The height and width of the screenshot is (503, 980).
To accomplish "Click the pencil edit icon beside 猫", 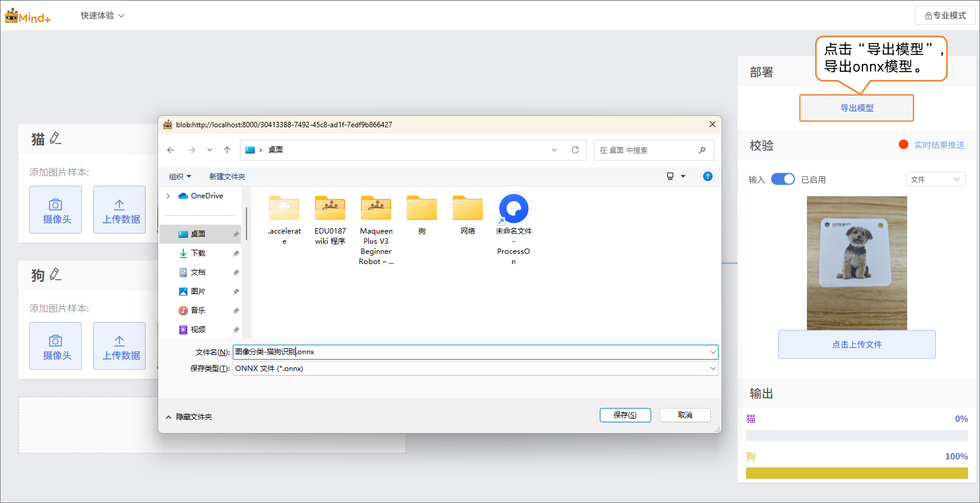I will click(56, 139).
